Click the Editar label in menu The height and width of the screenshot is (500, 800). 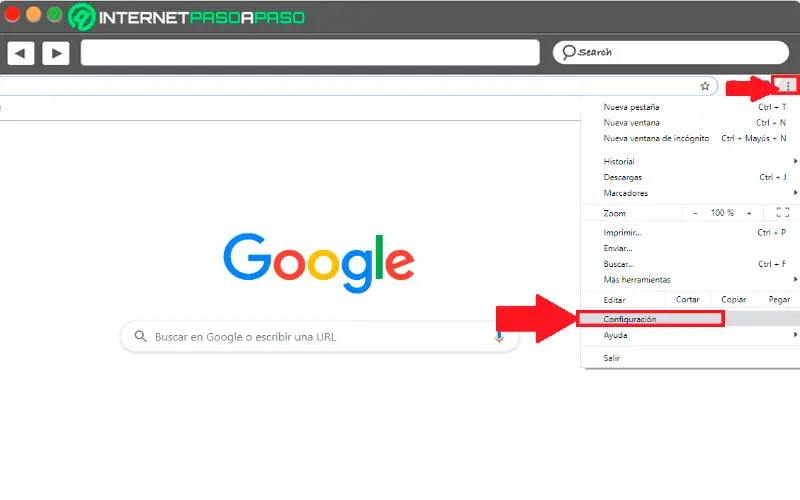click(x=614, y=300)
